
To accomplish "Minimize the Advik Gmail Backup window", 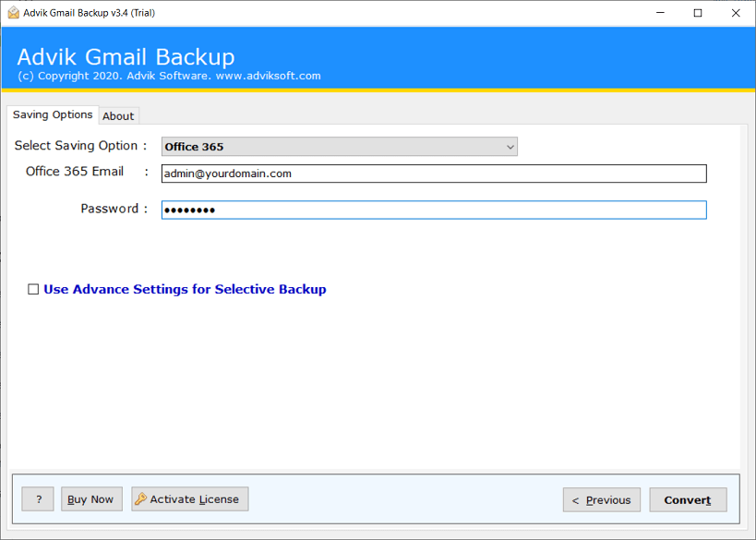I will [x=661, y=13].
